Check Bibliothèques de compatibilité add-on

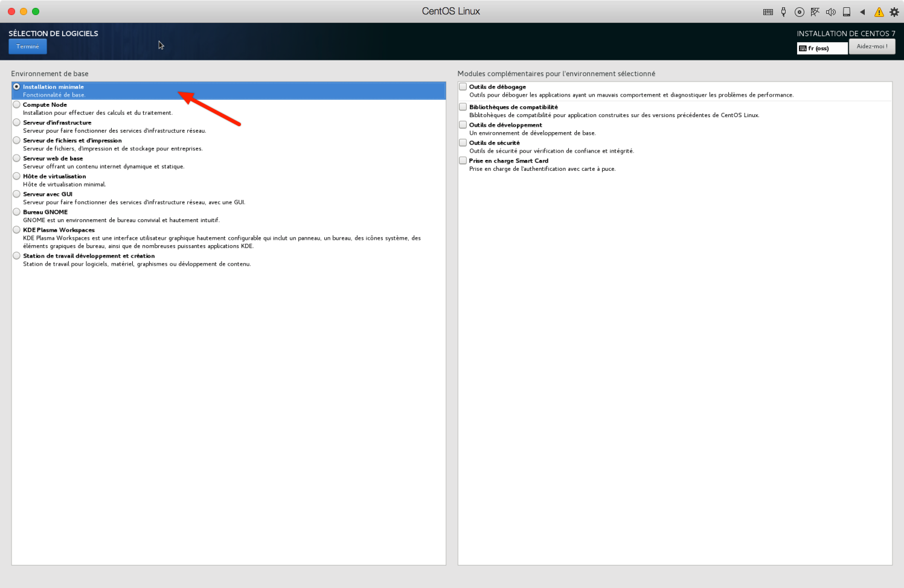click(463, 107)
